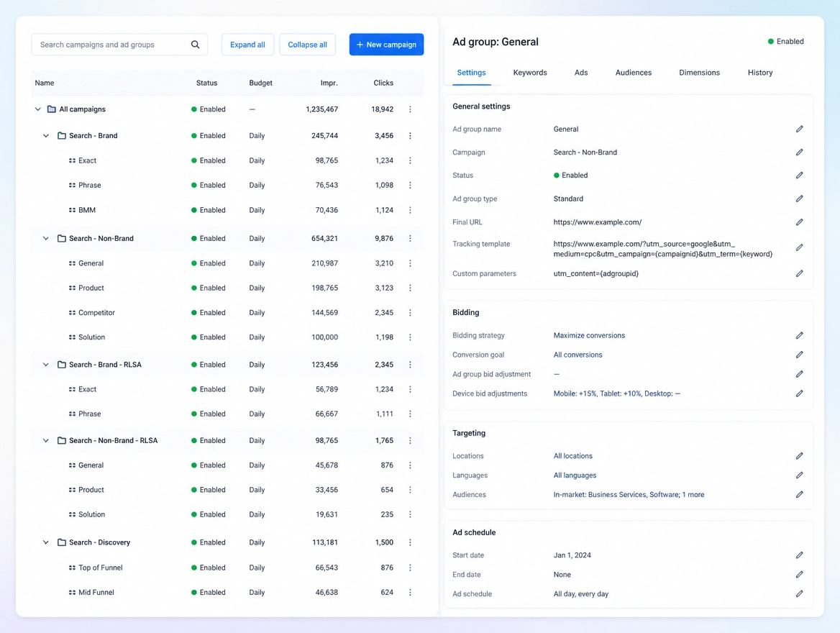The image size is (840, 633).
Task: Open kebab menu for Search - Brand row
Action: [411, 136]
